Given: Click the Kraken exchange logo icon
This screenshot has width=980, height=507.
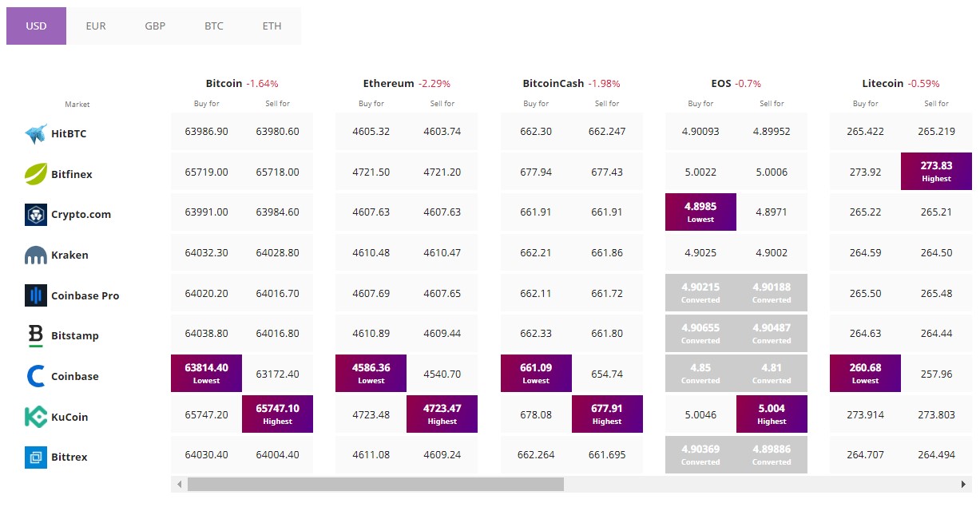Looking at the screenshot, I should click(x=36, y=255).
